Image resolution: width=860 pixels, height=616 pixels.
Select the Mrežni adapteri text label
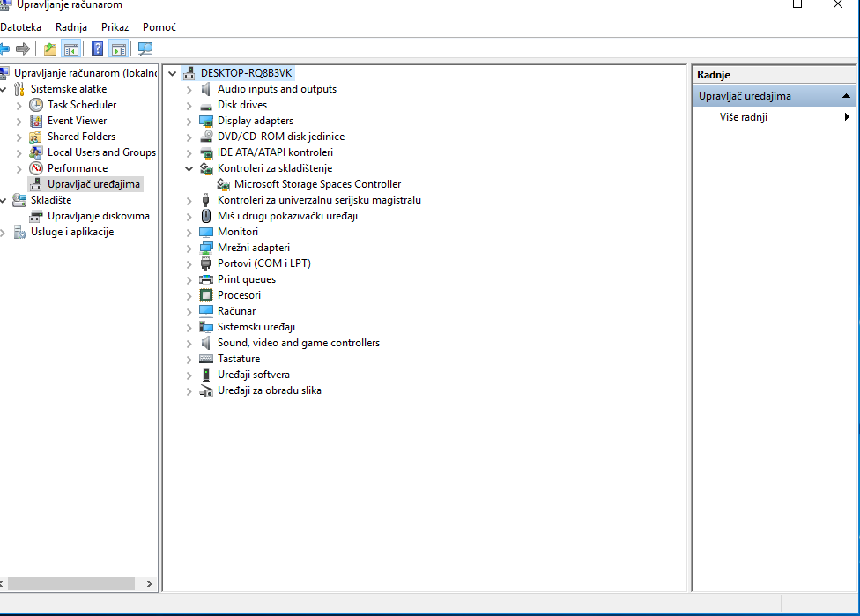[x=254, y=248]
